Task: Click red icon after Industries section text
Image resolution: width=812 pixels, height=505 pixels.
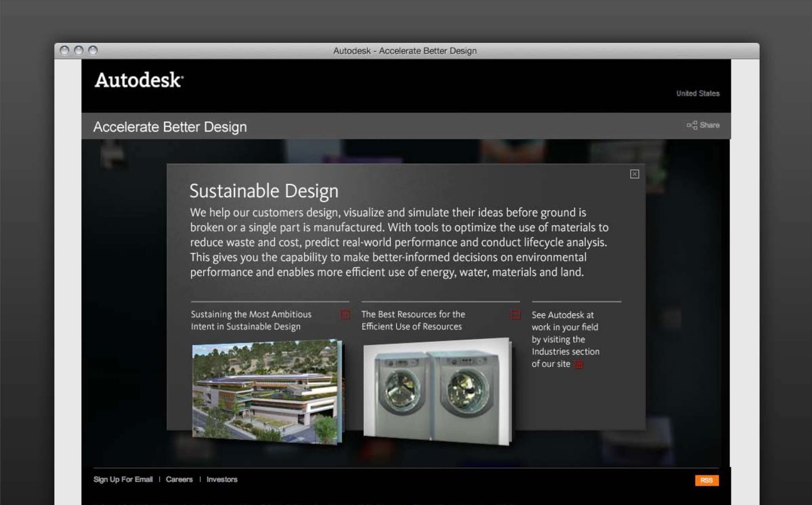Action: click(x=578, y=364)
